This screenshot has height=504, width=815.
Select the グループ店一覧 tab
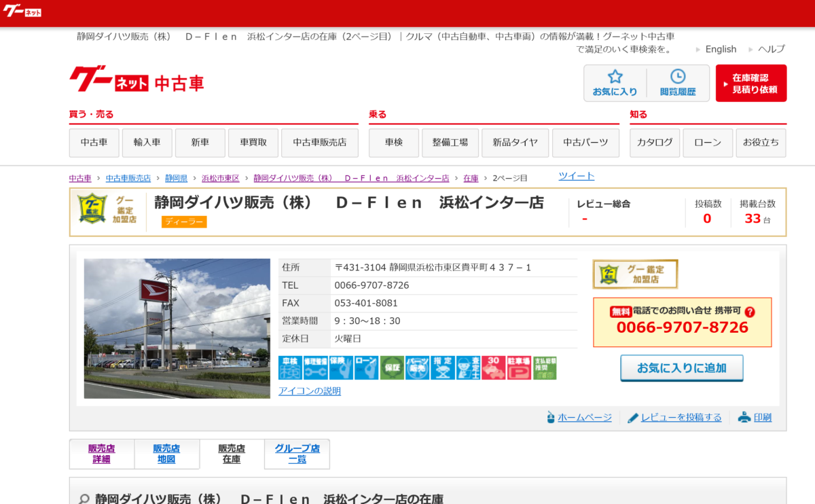(x=297, y=454)
